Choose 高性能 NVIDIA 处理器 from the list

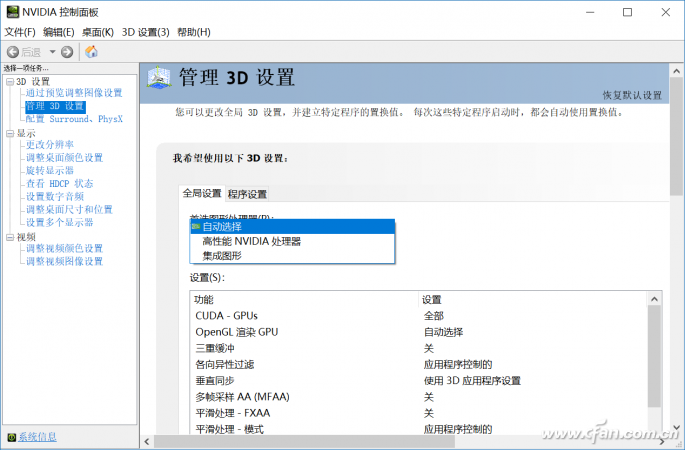click(x=292, y=241)
